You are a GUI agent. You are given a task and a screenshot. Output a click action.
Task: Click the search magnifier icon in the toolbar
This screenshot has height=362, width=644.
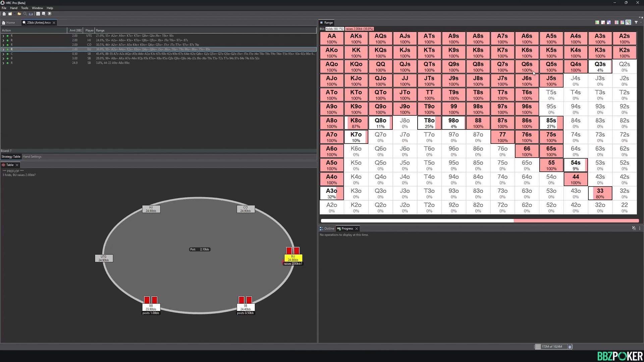(x=25, y=14)
